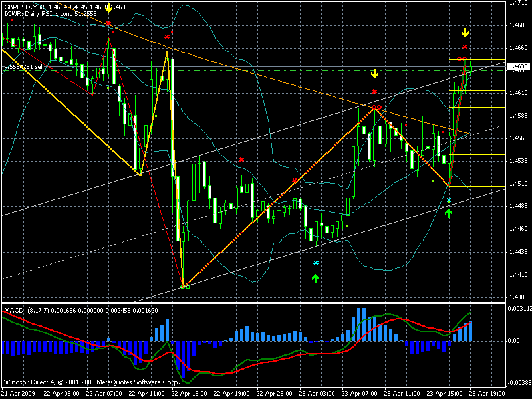Click the tallest blue MACD histogram bar

tap(362, 324)
